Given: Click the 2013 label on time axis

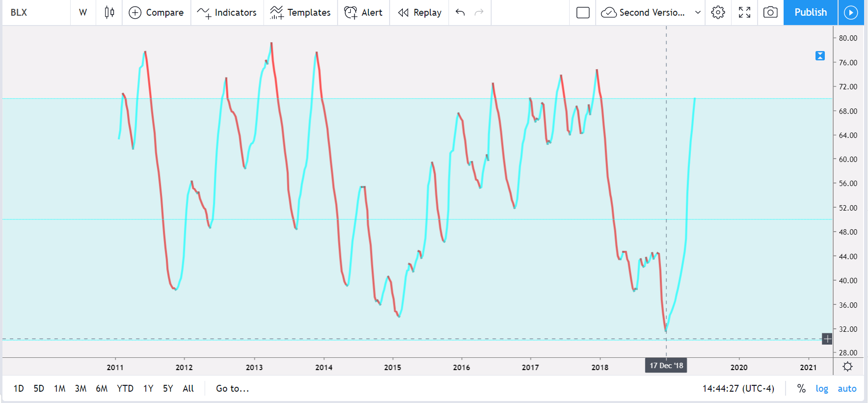Looking at the screenshot, I should tap(254, 367).
